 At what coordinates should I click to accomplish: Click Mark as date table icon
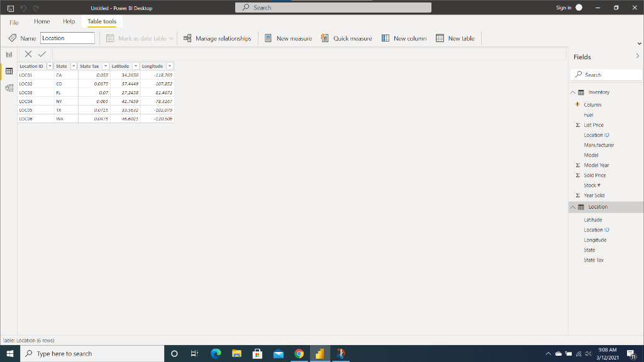(x=110, y=38)
